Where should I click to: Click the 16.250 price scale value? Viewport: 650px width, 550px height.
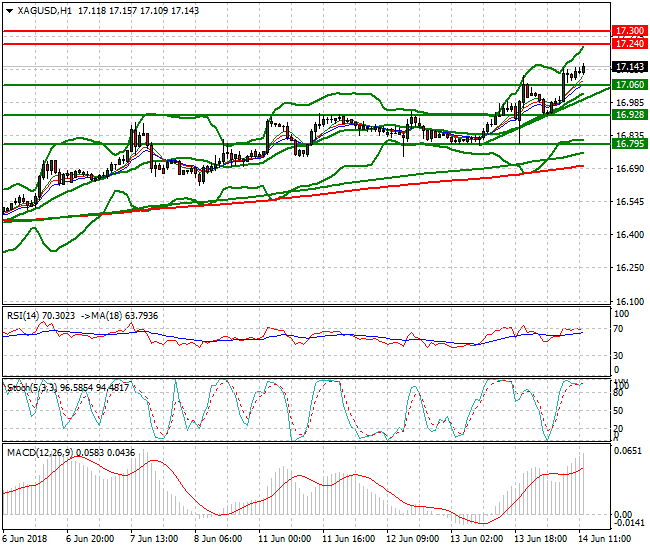630,268
